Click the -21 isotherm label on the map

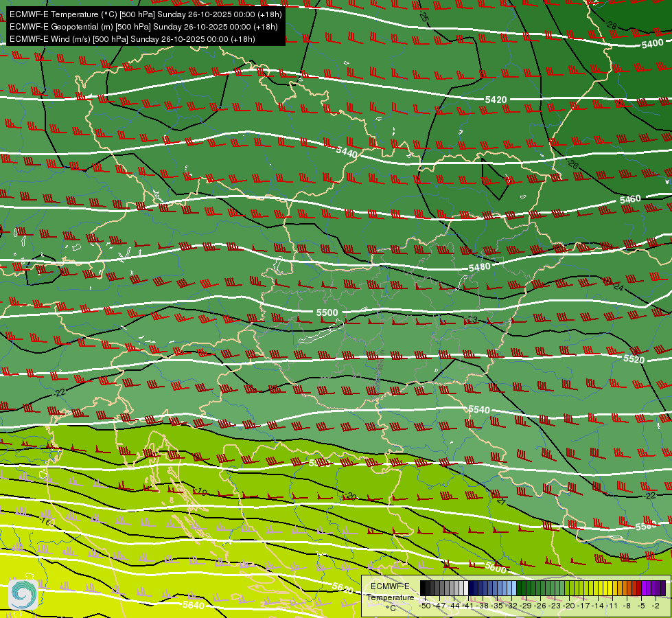[502, 501]
